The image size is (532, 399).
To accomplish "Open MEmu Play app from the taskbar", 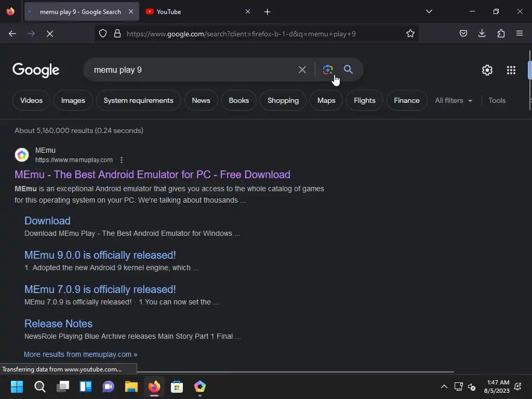I will 200,387.
